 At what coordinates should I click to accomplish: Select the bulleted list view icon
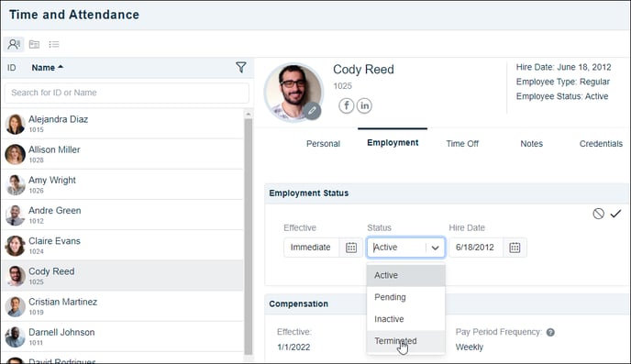[54, 44]
